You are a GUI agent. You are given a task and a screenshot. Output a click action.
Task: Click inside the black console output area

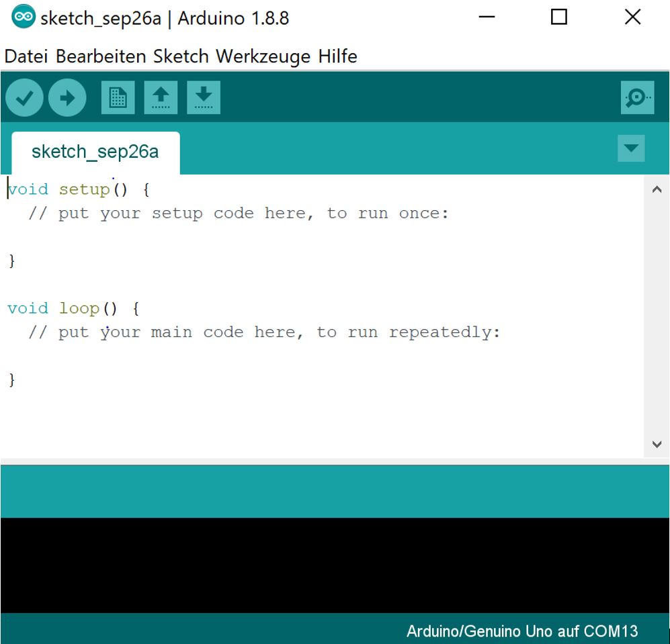pyautogui.click(x=335, y=565)
